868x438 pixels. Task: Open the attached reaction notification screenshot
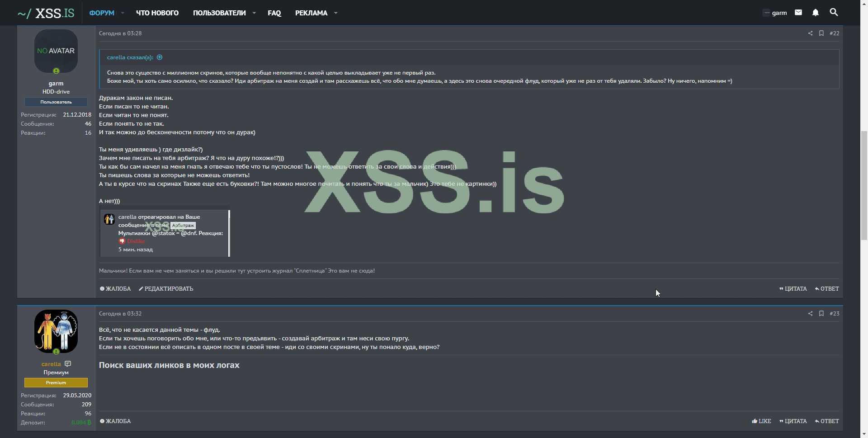click(165, 233)
